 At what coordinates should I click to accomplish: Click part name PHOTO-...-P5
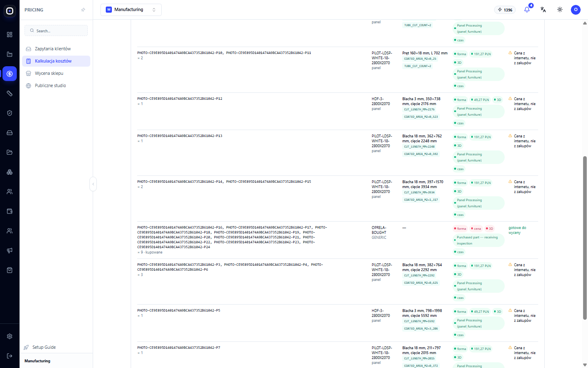pyautogui.click(x=179, y=310)
